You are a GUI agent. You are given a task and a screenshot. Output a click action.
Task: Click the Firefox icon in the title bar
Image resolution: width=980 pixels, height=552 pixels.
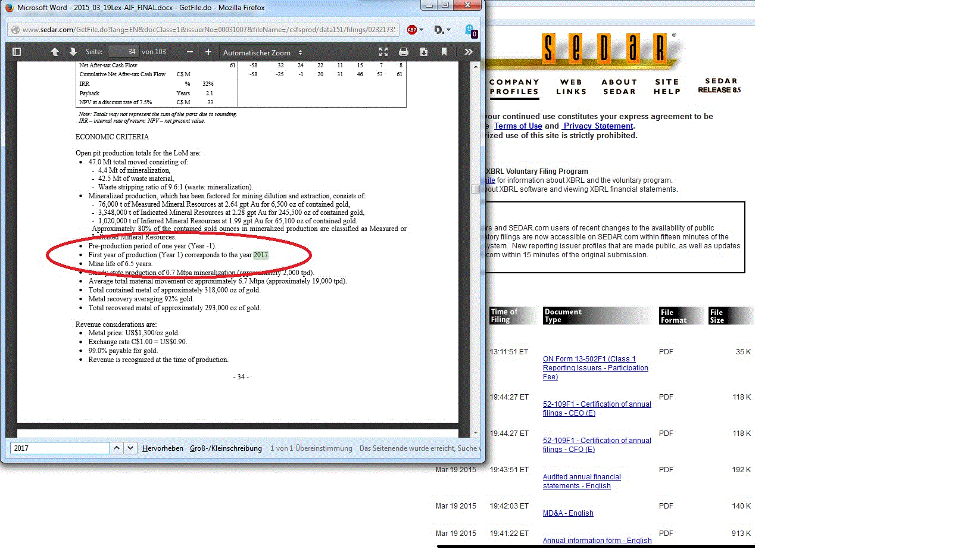point(10,8)
